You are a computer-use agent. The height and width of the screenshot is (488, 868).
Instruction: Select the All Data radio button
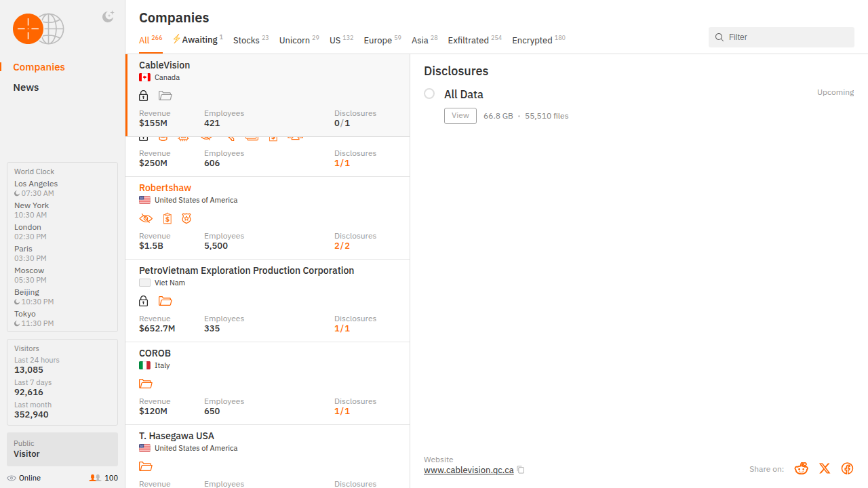pos(429,94)
